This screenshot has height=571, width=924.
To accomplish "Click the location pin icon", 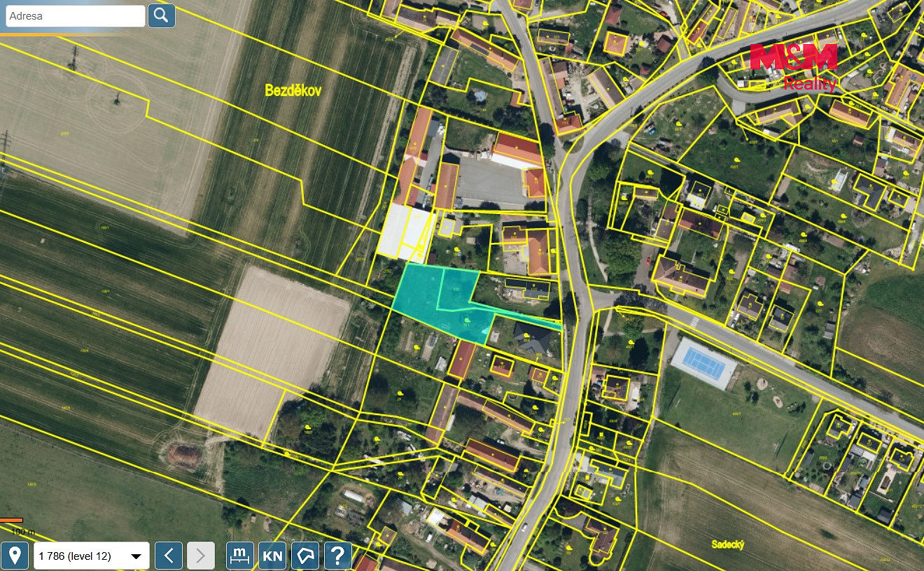I will click(x=15, y=556).
